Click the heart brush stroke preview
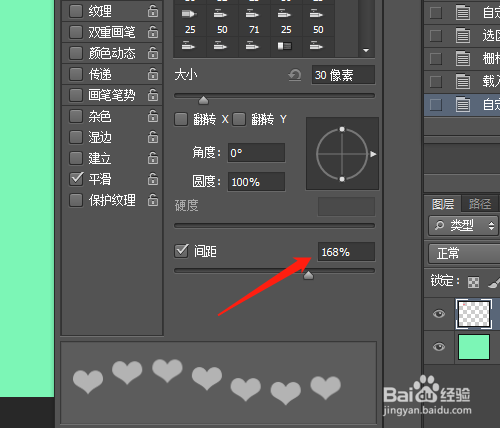500x428 pixels. point(218,383)
